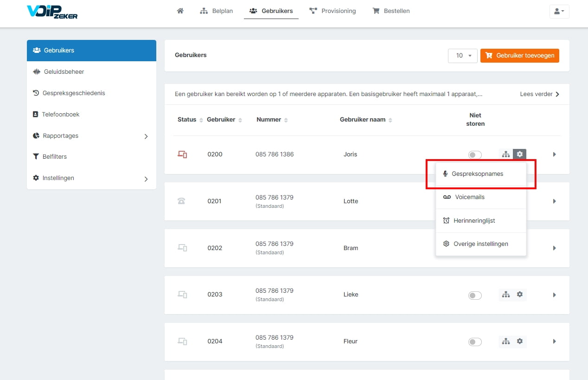Expand the Rapportages submenu chevron
This screenshot has width=588, height=380.
click(x=146, y=136)
